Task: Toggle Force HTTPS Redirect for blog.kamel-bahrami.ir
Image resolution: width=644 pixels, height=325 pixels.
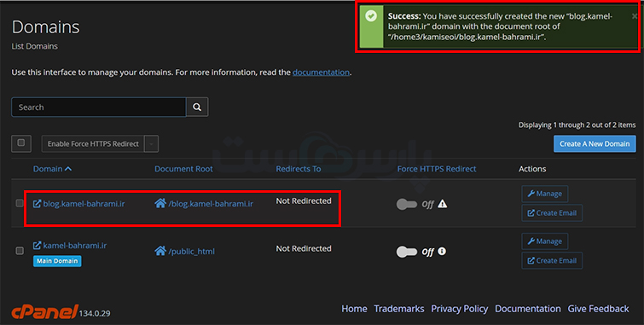Action: [x=407, y=204]
